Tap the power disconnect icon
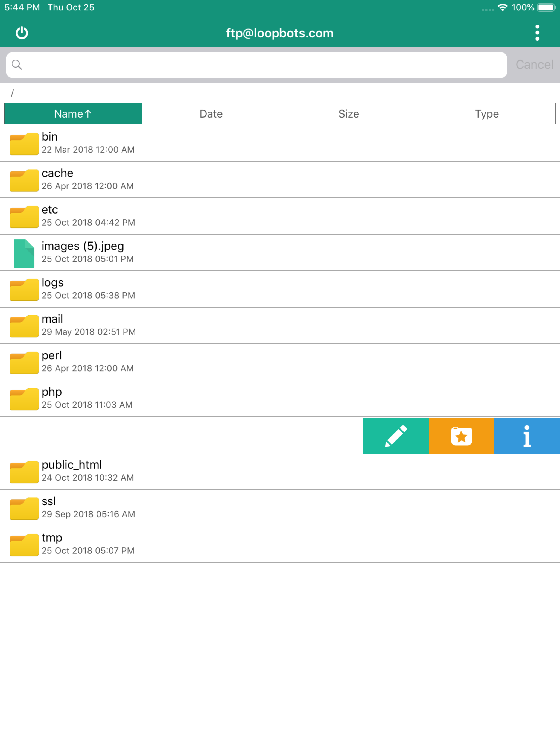560x747 pixels. click(22, 33)
